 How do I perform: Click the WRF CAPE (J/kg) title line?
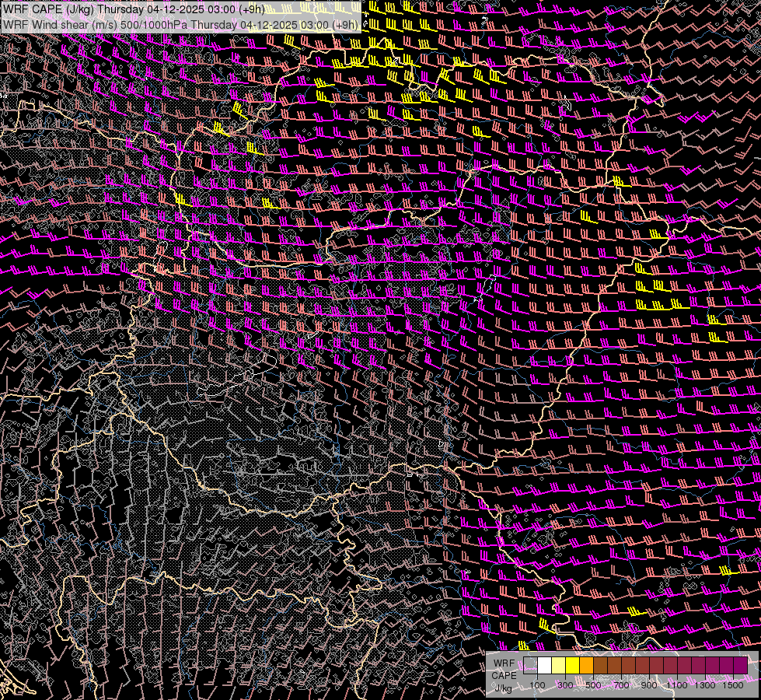(132, 9)
